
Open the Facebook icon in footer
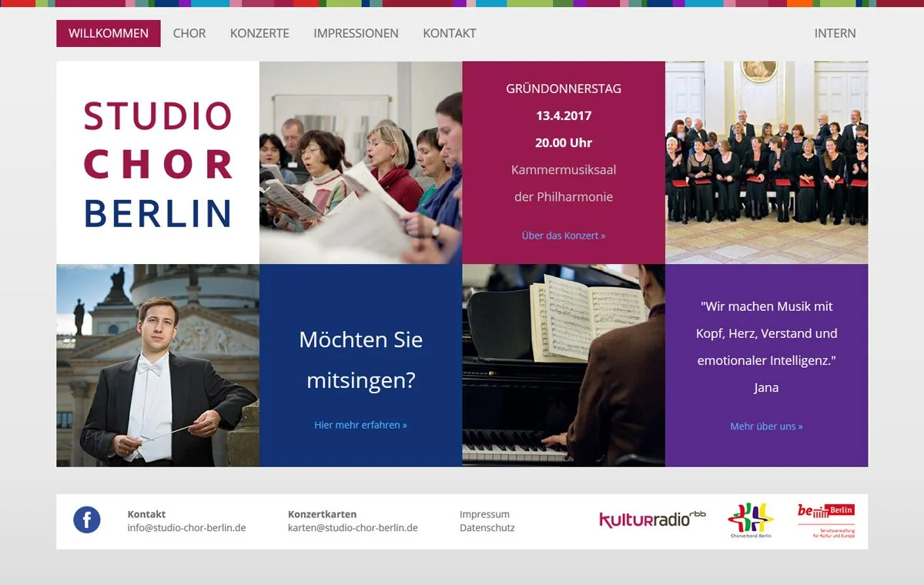(87, 520)
